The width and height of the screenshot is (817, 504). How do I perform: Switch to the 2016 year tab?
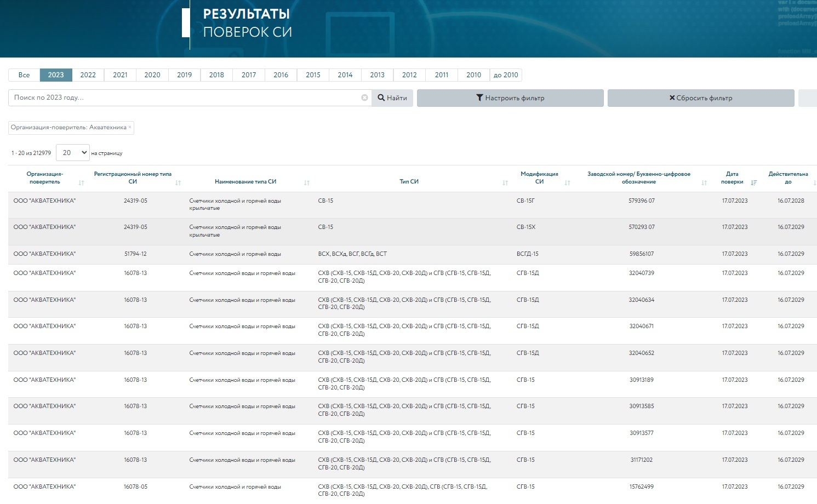click(281, 75)
